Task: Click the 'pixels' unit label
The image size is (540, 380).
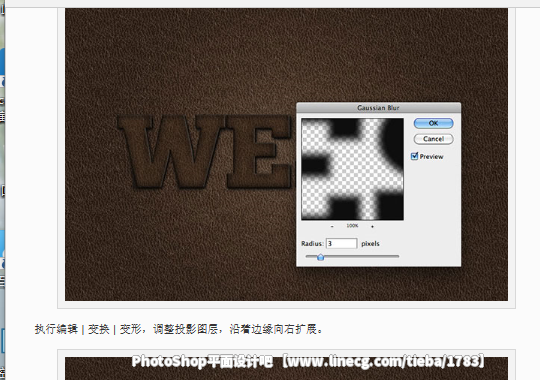Action: [x=370, y=244]
